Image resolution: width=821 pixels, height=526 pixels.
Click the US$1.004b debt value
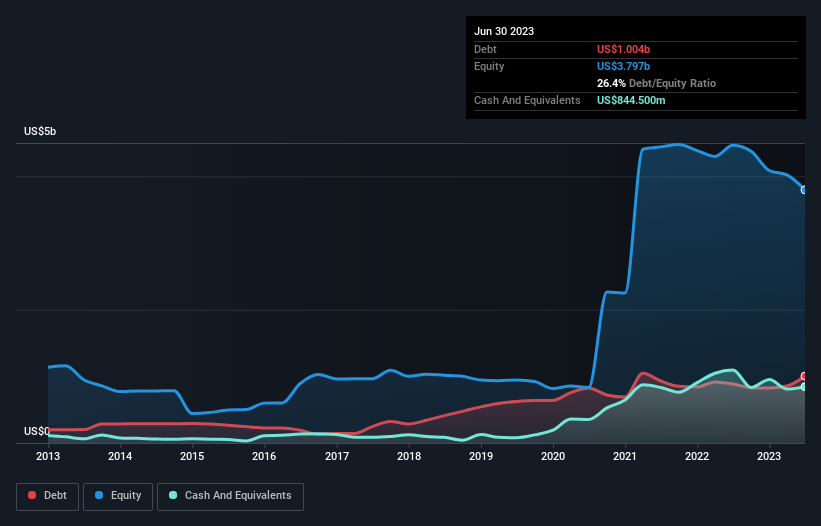623,49
